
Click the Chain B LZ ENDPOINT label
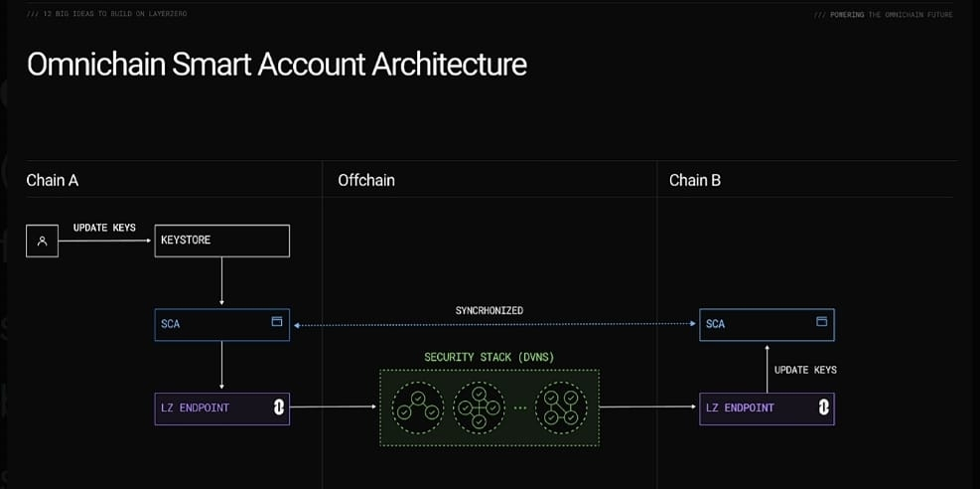(x=740, y=408)
